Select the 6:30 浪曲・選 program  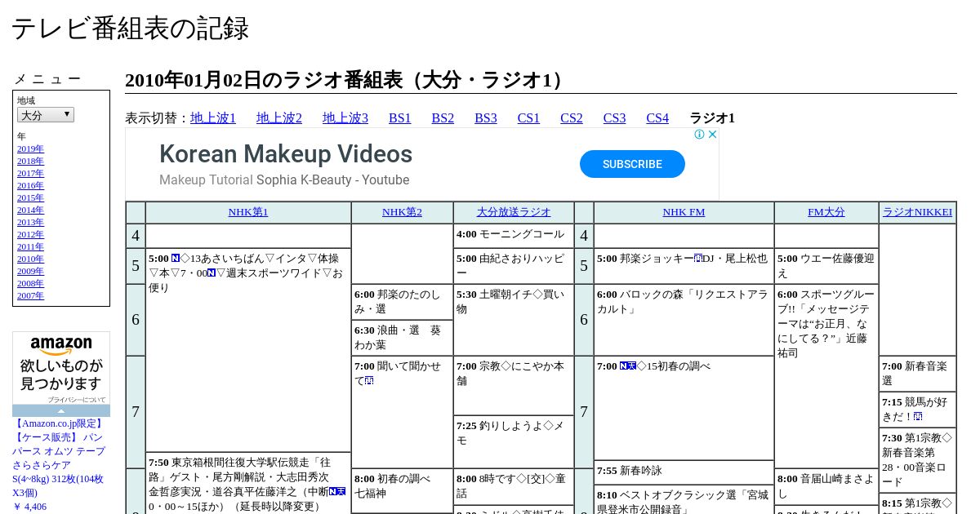click(x=402, y=338)
